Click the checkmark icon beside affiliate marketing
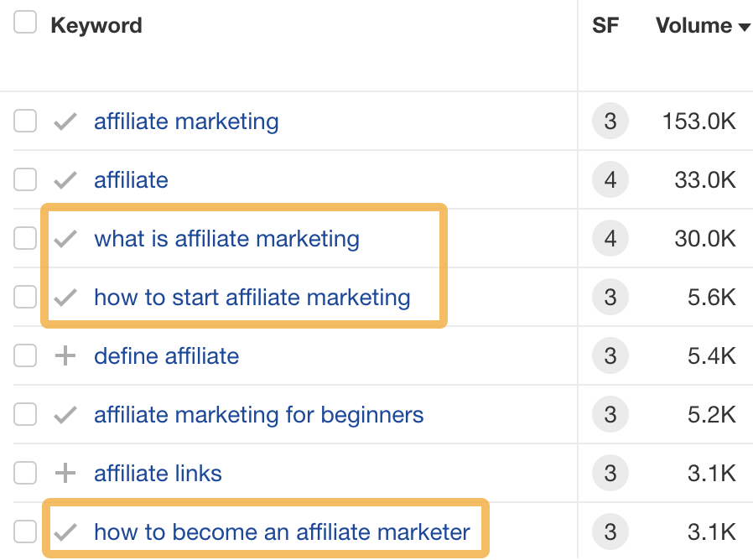This screenshot has height=560, width=753. pos(64,121)
